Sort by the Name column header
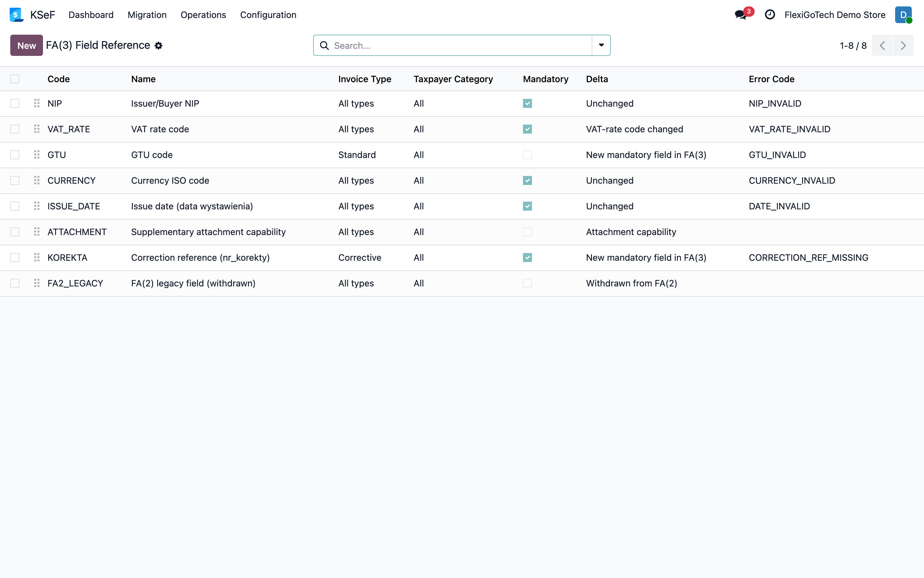Viewport: 924px width, 578px height. tap(143, 79)
